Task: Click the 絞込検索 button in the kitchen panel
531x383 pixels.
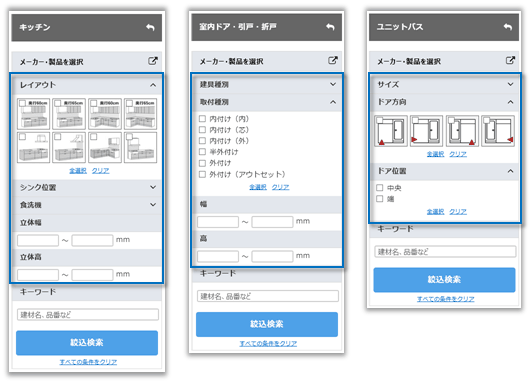Action: tap(87, 343)
